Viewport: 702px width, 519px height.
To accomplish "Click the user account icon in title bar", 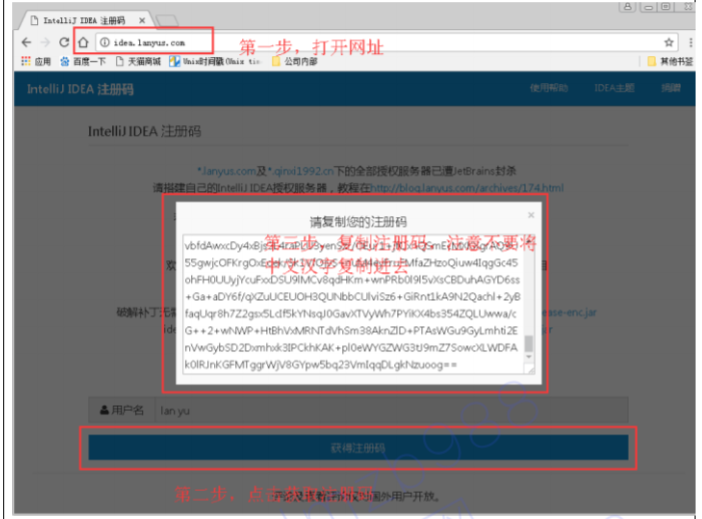I will tap(627, 6).
